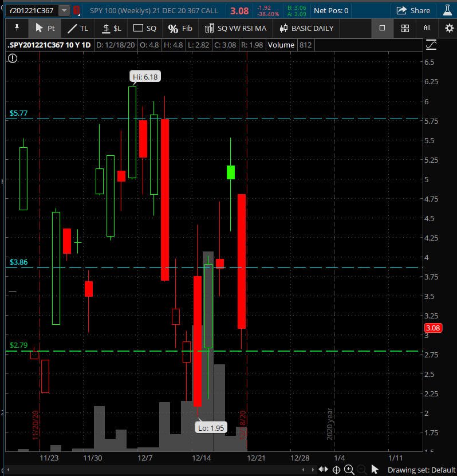Click the Share button
The height and width of the screenshot is (476, 457).
(413, 10)
